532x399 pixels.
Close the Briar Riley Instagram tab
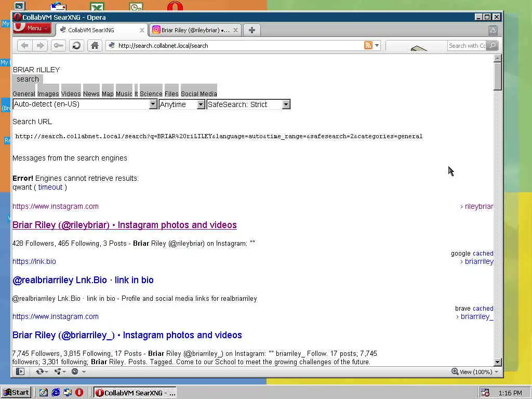[235, 30]
